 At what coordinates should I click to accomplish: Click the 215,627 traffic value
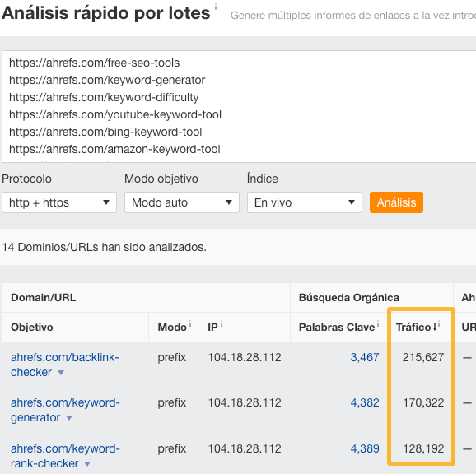coord(423,357)
